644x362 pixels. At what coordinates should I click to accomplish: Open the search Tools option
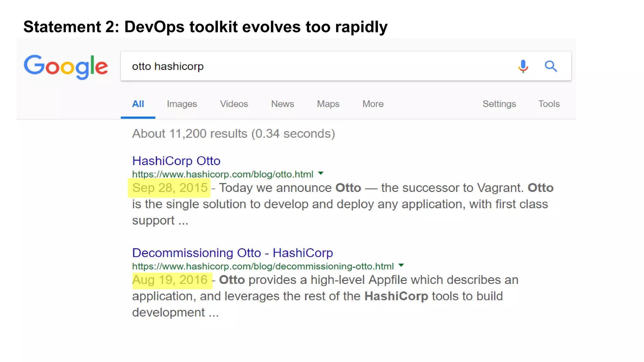(x=549, y=104)
